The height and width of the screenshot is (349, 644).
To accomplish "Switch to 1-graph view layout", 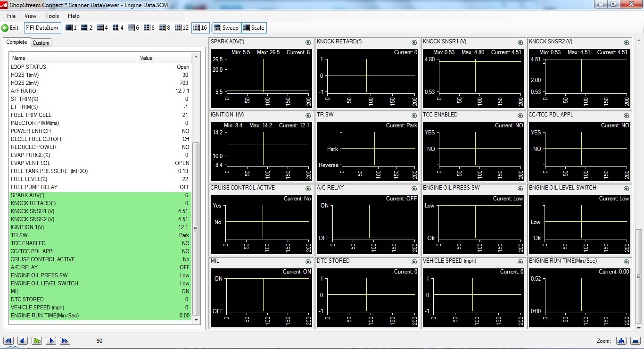I will tap(71, 28).
